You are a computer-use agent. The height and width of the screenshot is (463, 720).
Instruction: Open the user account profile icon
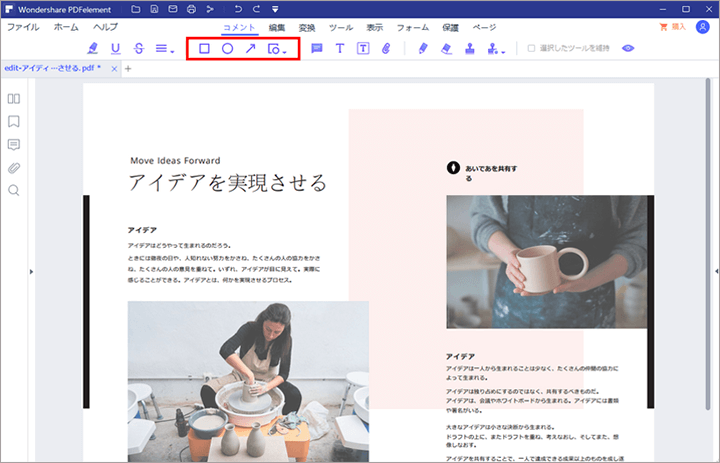pyautogui.click(x=703, y=27)
